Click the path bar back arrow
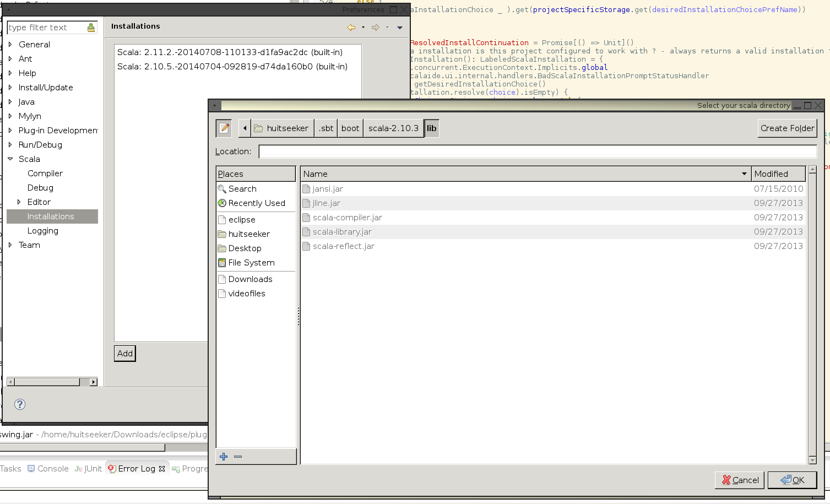This screenshot has height=504, width=830. 245,128
